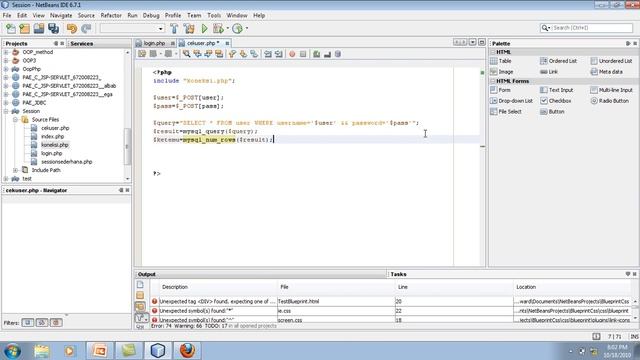The image size is (640, 360).
Task: Click the Button palette item
Action: tap(552, 111)
